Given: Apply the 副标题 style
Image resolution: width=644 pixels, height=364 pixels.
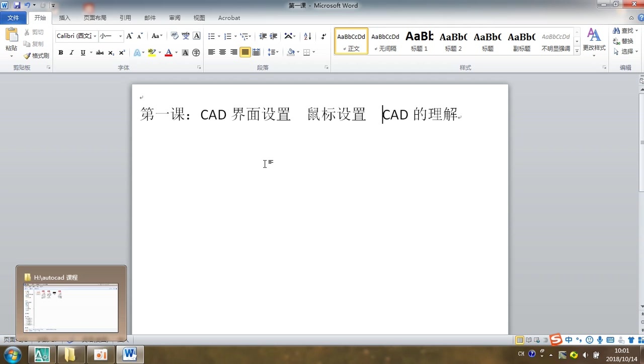Looking at the screenshot, I should coord(521,41).
